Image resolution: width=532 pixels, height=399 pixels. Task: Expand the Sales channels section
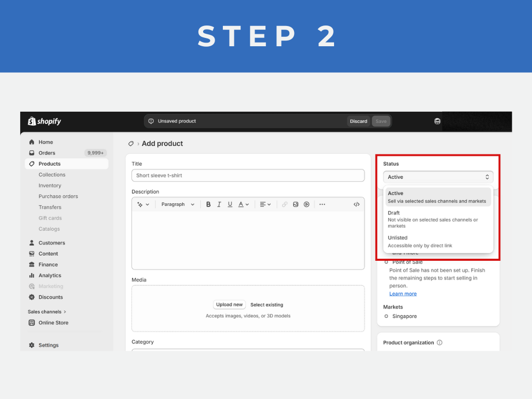pyautogui.click(x=47, y=312)
